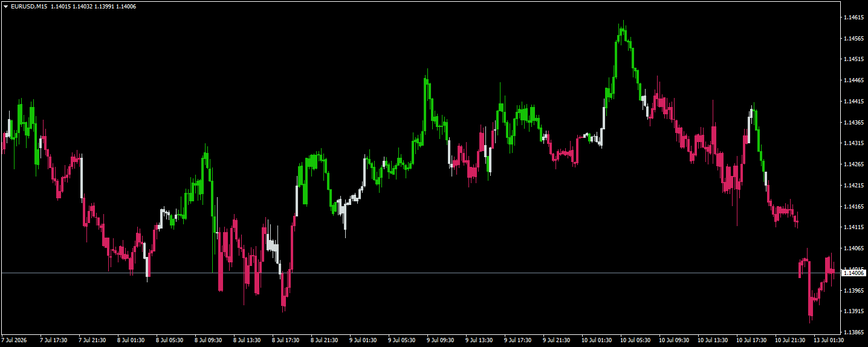Click time axis label 8 Jul 01:30

(x=131, y=340)
